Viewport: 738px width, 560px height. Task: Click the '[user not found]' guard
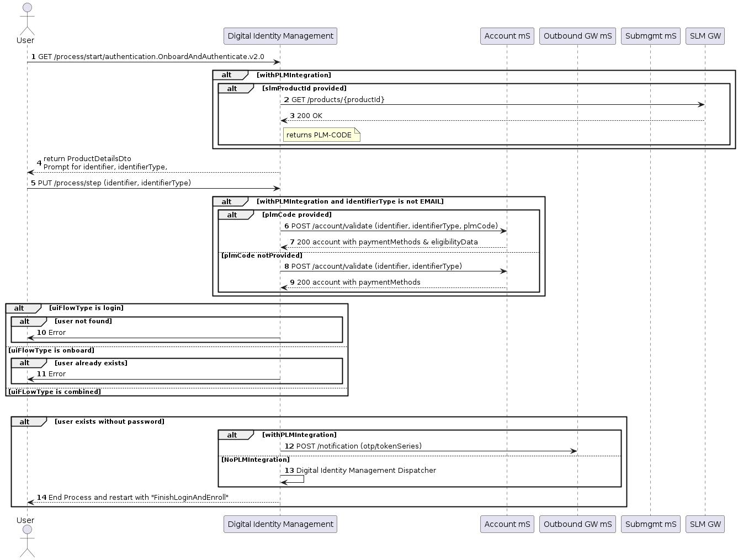[x=83, y=321]
